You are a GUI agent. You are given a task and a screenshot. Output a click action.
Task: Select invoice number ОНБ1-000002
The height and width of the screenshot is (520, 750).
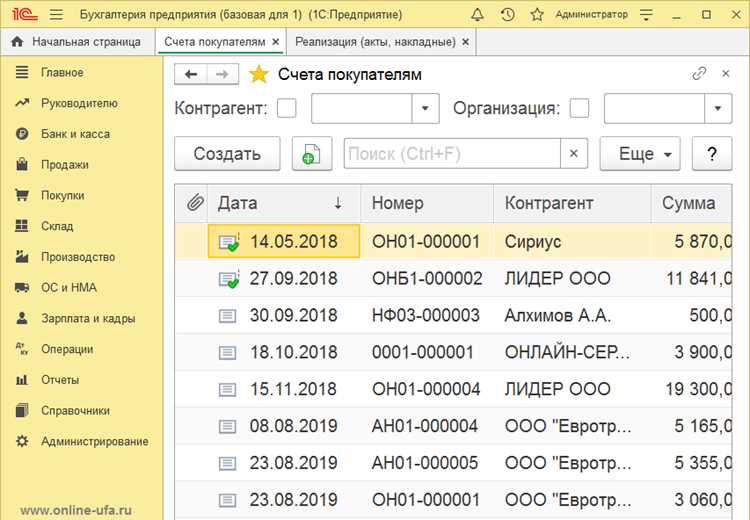pos(427,278)
